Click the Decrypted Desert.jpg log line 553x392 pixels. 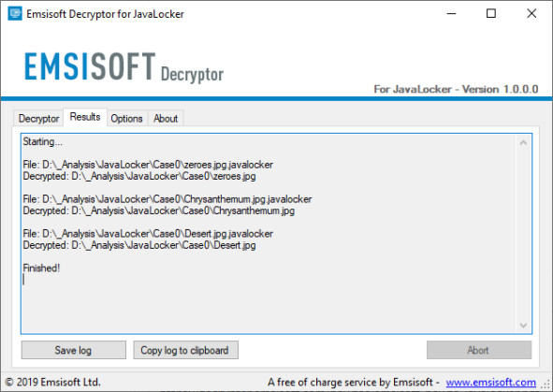(x=139, y=245)
